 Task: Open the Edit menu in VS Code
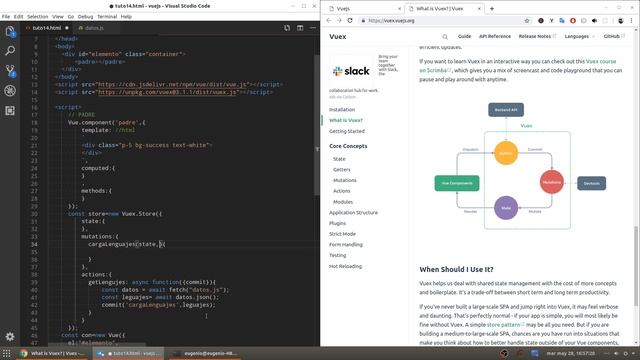coord(18,17)
